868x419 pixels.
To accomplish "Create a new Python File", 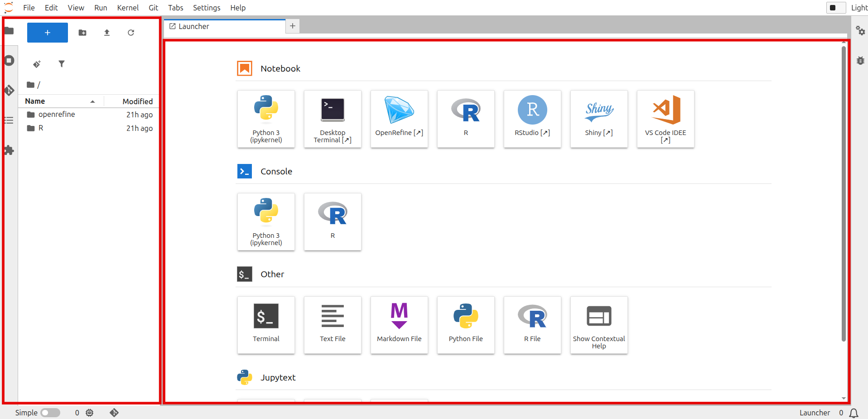I will point(466,325).
